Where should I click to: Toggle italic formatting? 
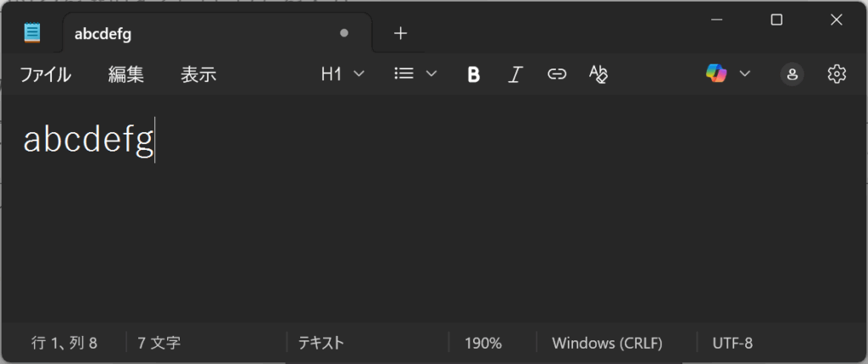click(515, 74)
